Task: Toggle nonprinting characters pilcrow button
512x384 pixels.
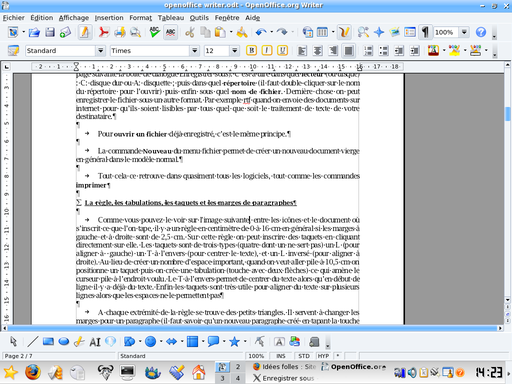Action: click(x=425, y=32)
